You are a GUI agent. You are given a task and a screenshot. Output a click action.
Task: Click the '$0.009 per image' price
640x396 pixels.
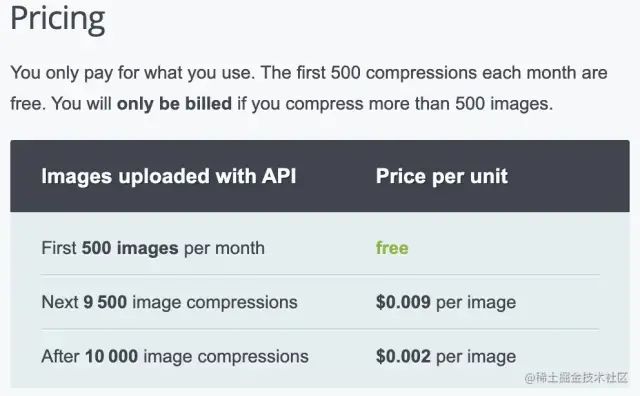click(446, 303)
